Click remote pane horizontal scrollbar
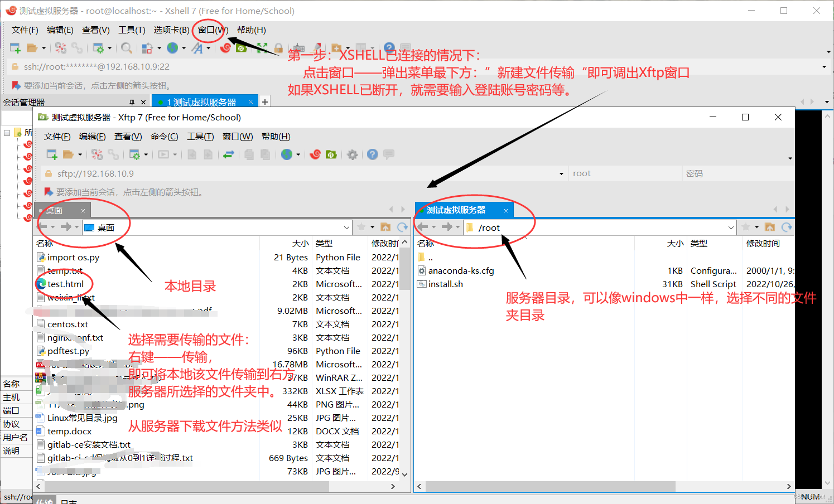Image resolution: width=834 pixels, height=504 pixels. pyautogui.click(x=551, y=486)
